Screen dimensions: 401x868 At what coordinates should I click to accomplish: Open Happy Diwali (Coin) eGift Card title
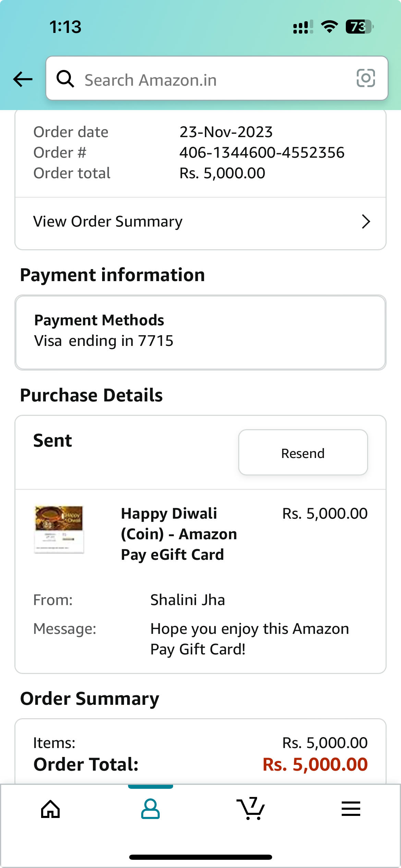point(179,534)
